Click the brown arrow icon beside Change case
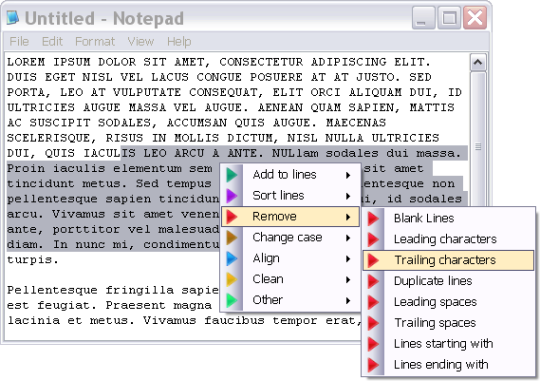Viewport: 540px width, 381px height. tap(232, 237)
